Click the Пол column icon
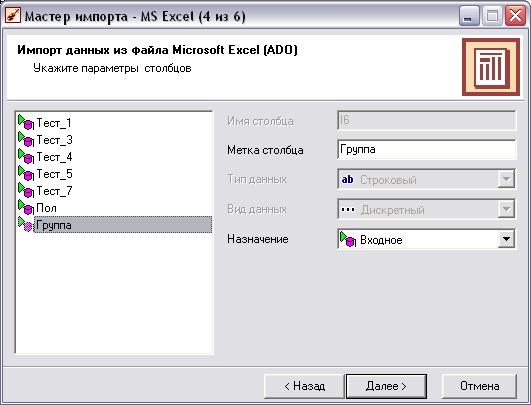 pos(26,207)
